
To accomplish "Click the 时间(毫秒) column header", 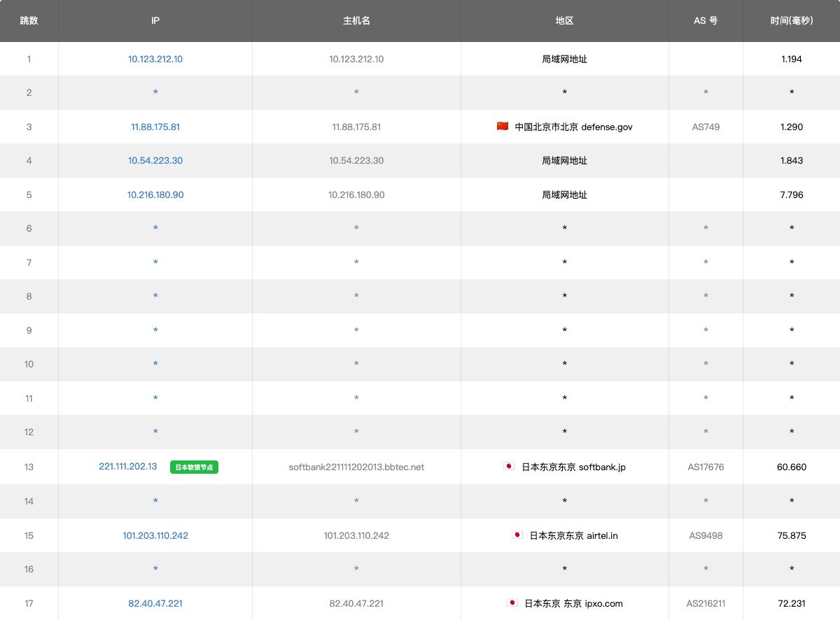I will 791,21.
